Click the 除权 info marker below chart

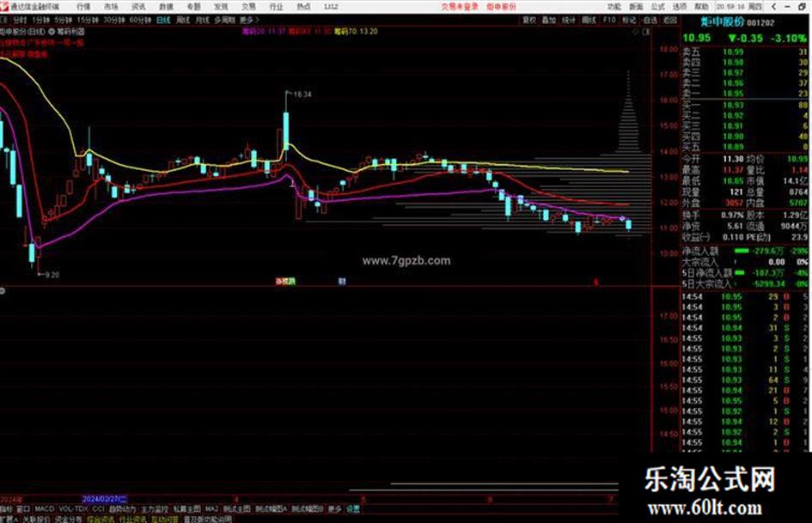(285, 281)
